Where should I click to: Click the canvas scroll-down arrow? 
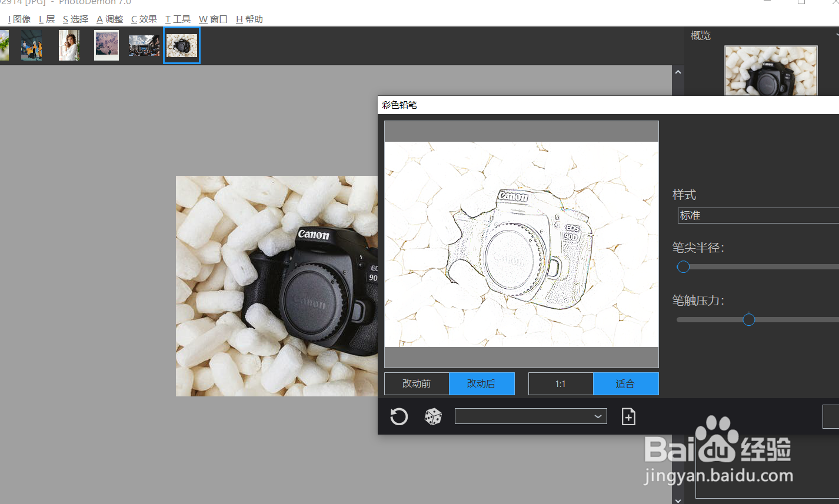(x=678, y=500)
